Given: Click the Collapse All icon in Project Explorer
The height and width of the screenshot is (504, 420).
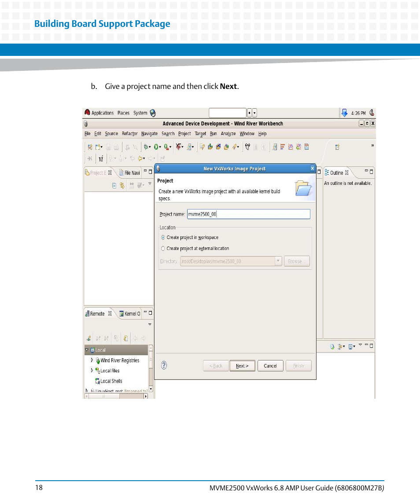Looking at the screenshot, I should point(114,185).
